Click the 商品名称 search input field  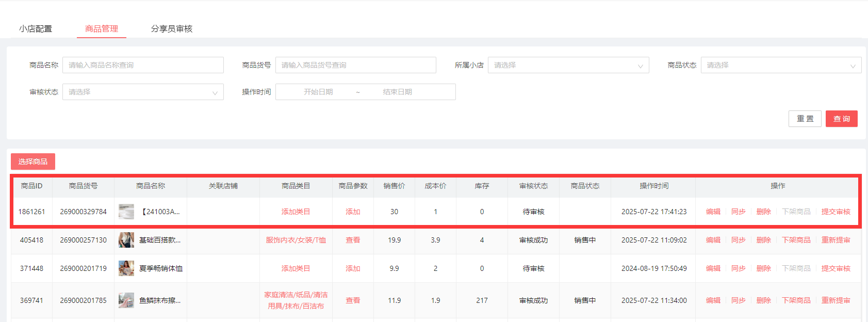click(x=143, y=65)
